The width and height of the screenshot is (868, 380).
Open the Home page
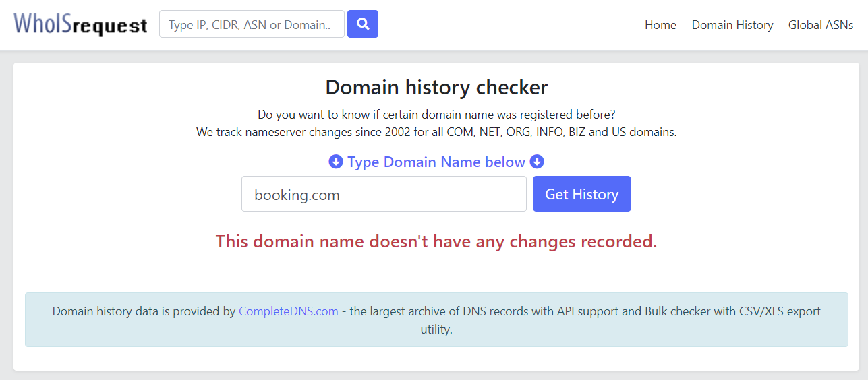[660, 25]
